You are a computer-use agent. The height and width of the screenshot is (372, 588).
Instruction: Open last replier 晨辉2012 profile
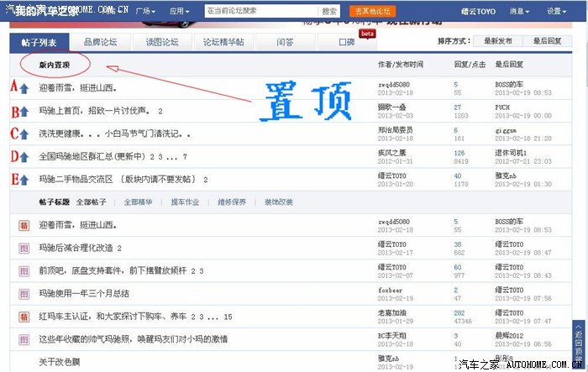(x=509, y=336)
